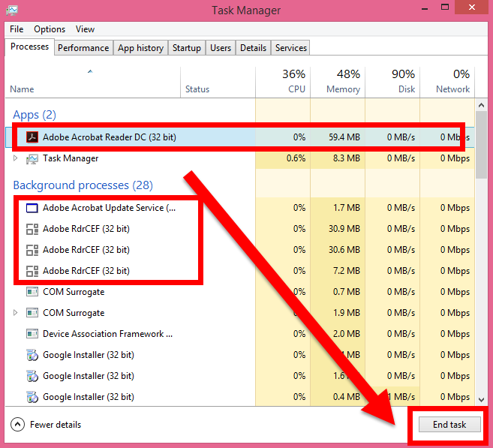Screen dimensions: 493x448
Task: Click the 59.4 MB memory value
Action: click(344, 137)
